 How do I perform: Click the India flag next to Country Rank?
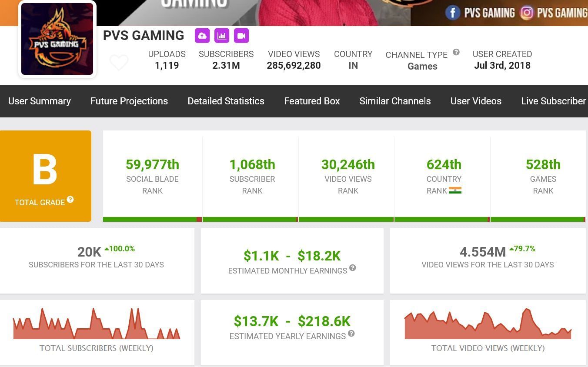455,190
